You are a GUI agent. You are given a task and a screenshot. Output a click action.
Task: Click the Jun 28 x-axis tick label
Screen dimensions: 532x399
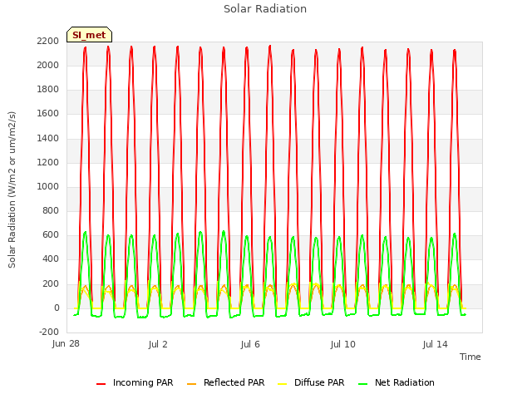coord(66,344)
